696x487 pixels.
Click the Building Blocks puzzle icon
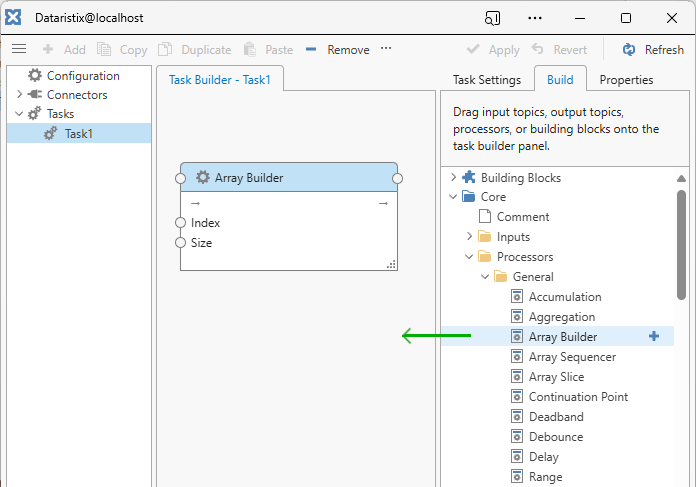[469, 177]
